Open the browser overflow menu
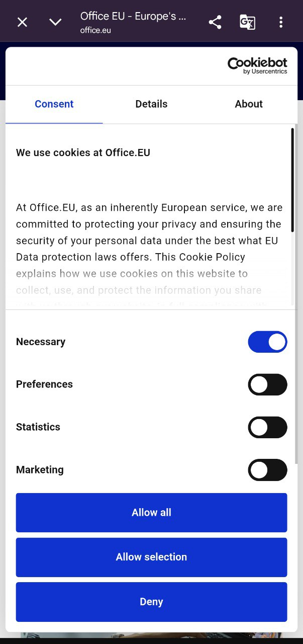This screenshot has width=303, height=644. point(281,22)
